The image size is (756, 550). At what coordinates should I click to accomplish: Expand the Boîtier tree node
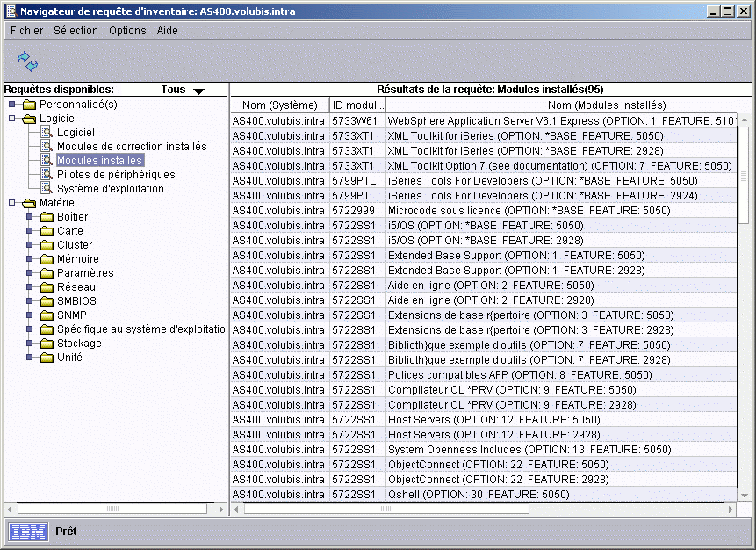(29, 217)
